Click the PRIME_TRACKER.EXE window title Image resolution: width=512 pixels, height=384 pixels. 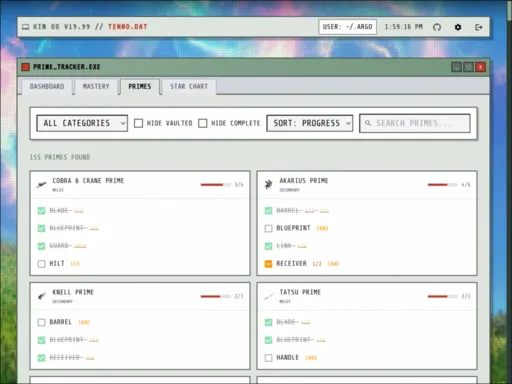point(67,67)
